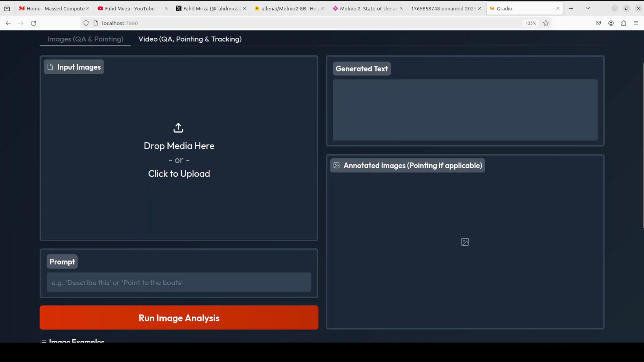Reload the page with the refresh icon

click(x=34, y=23)
